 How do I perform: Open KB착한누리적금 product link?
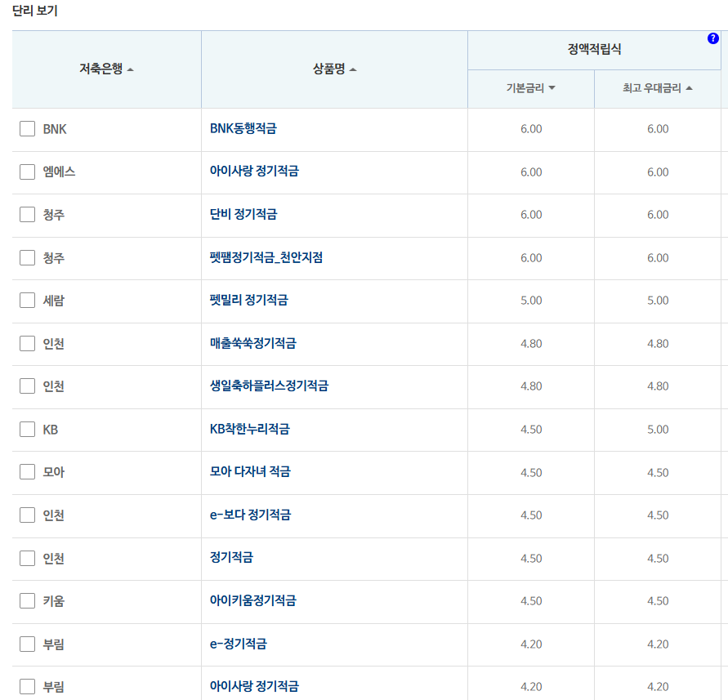(x=249, y=430)
